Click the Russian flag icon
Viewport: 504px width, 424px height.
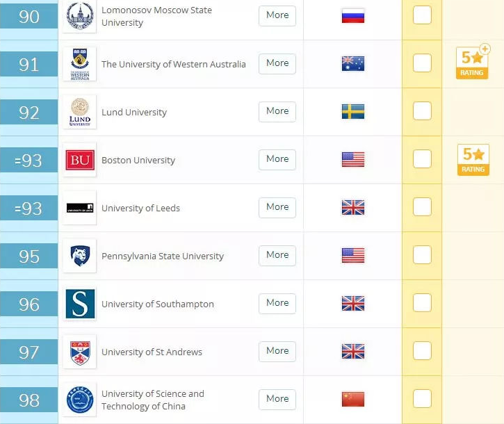pos(353,16)
